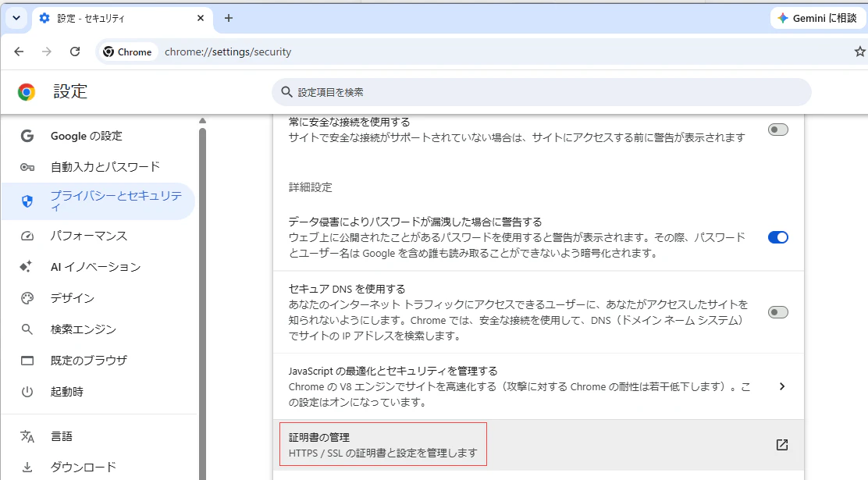Open the tab search dropdown arrow
The width and height of the screenshot is (868, 480).
pyautogui.click(x=16, y=18)
